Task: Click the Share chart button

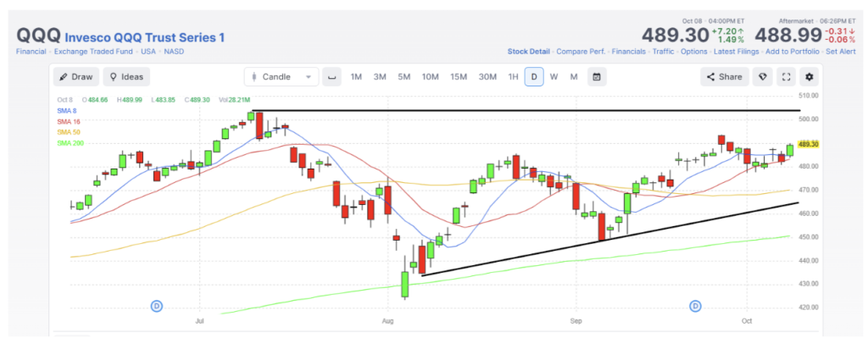Action: [725, 77]
